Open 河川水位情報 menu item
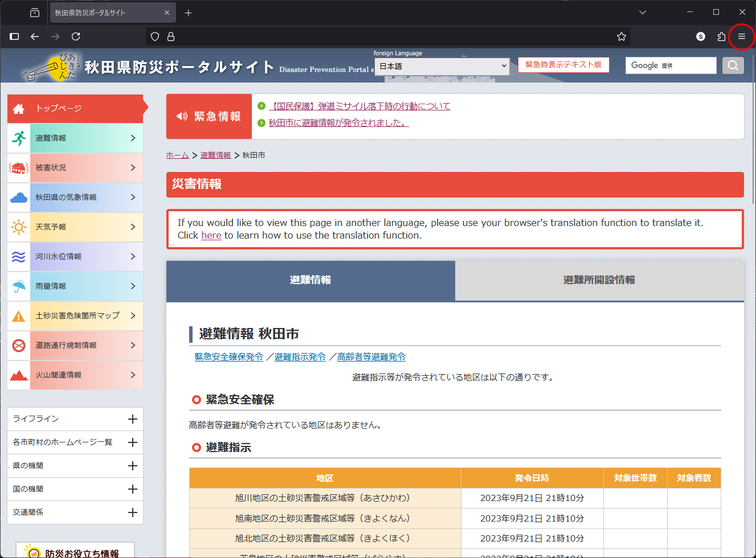Image resolution: width=756 pixels, height=558 pixels. click(75, 256)
